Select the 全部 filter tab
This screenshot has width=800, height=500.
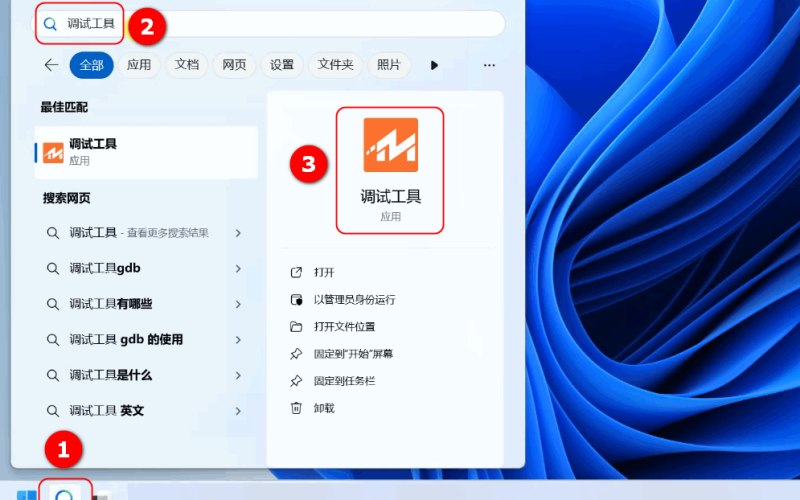[91, 65]
